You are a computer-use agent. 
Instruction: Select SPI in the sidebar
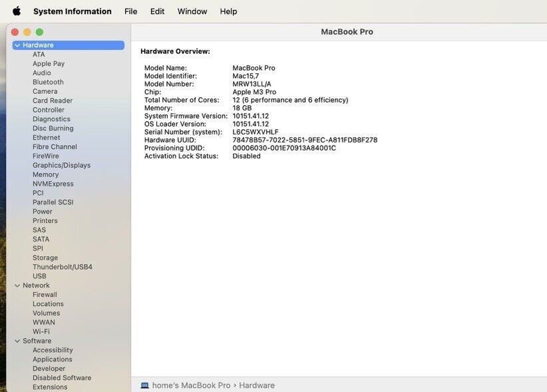click(x=38, y=248)
